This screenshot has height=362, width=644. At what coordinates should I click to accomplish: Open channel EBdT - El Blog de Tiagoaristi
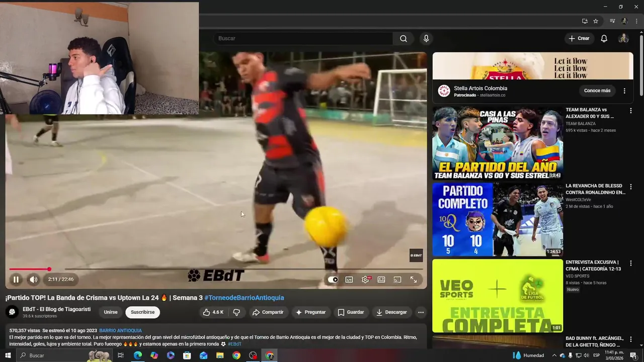tap(56, 309)
